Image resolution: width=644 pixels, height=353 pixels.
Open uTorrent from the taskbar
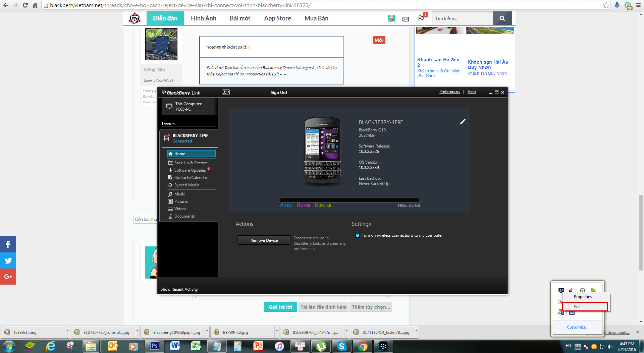[x=321, y=346]
